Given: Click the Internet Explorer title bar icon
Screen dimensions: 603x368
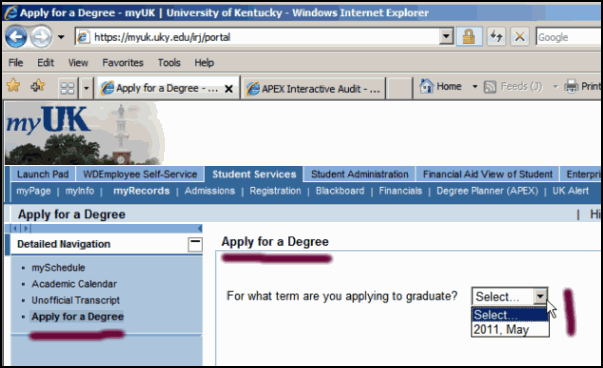Looking at the screenshot, I should (x=10, y=12).
